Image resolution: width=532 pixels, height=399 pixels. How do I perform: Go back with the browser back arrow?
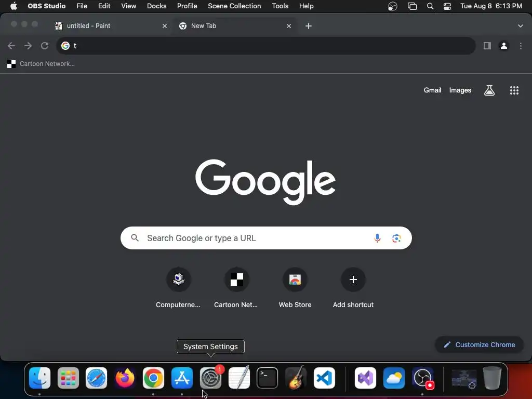pos(11,46)
